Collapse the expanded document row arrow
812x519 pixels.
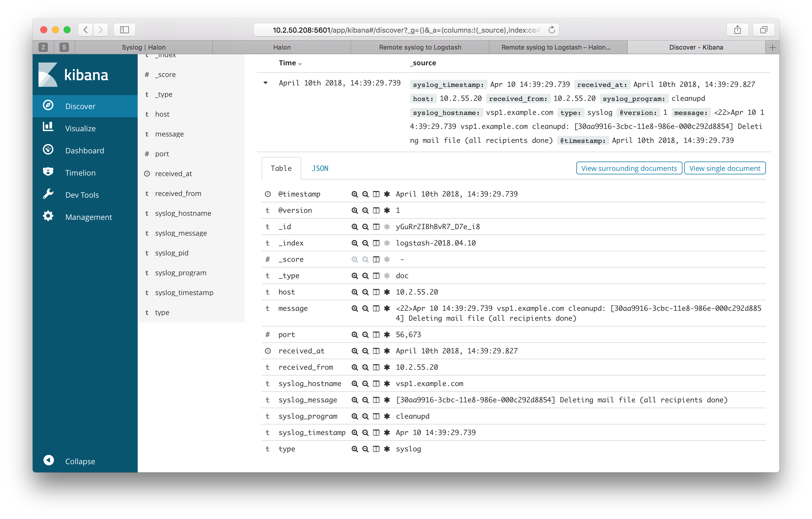(x=266, y=83)
